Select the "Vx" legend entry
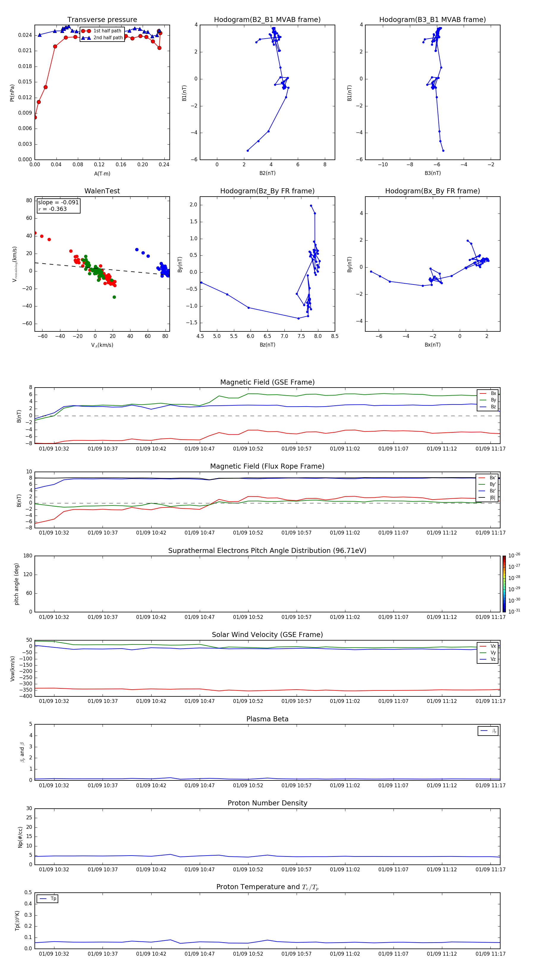 488,646
